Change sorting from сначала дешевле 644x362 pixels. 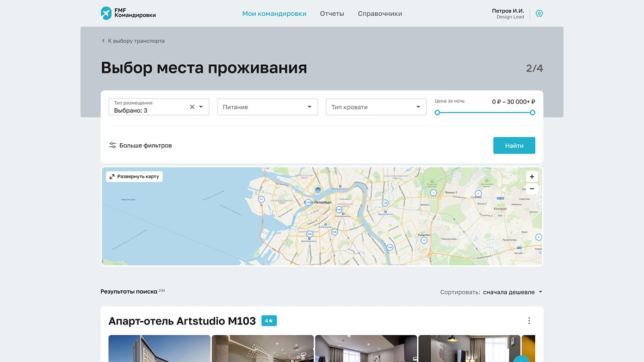click(x=510, y=292)
